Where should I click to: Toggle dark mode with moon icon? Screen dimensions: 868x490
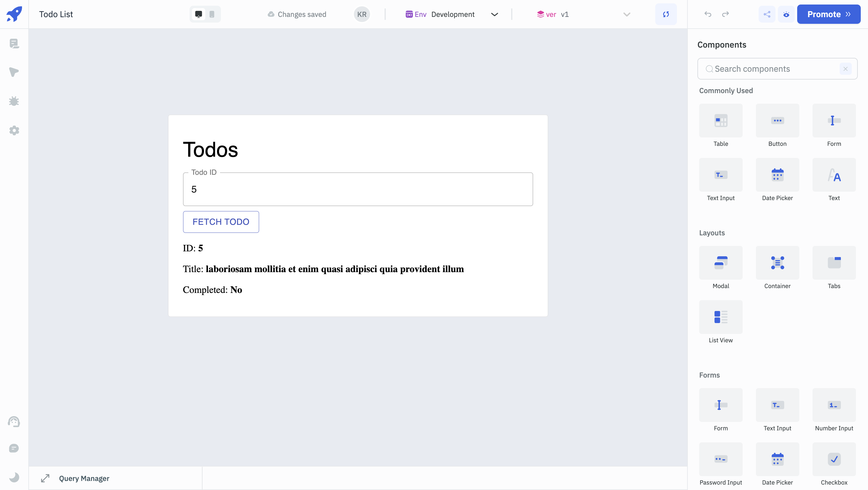point(14,477)
